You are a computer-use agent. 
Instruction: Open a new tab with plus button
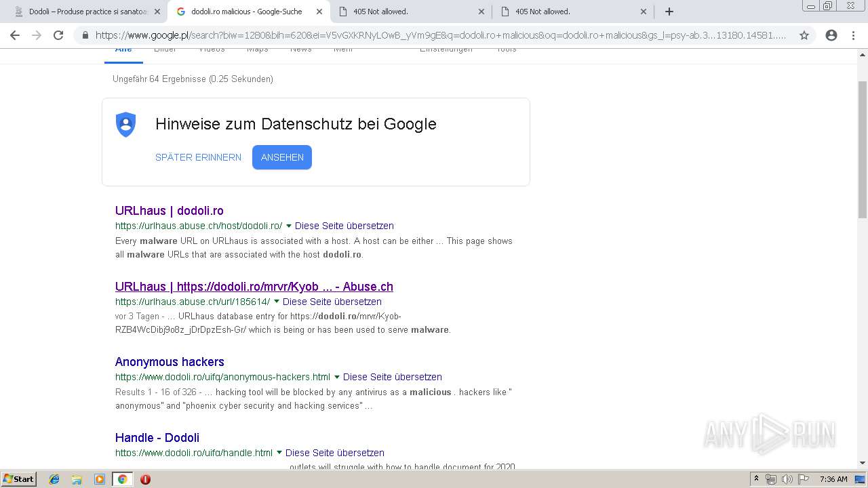[669, 12]
